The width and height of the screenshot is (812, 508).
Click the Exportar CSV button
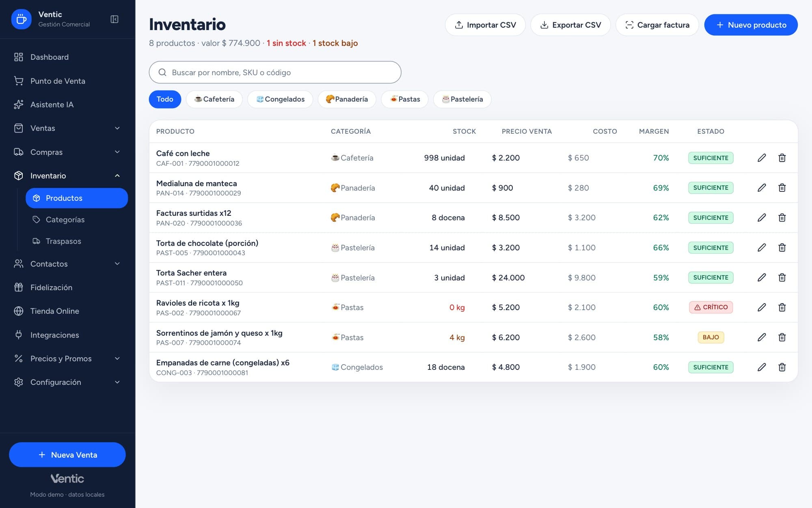570,25
